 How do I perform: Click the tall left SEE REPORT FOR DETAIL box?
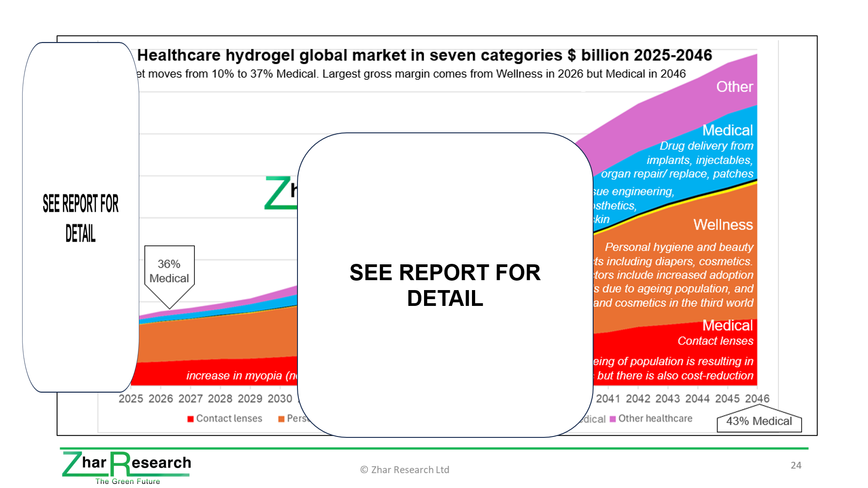tap(80, 217)
